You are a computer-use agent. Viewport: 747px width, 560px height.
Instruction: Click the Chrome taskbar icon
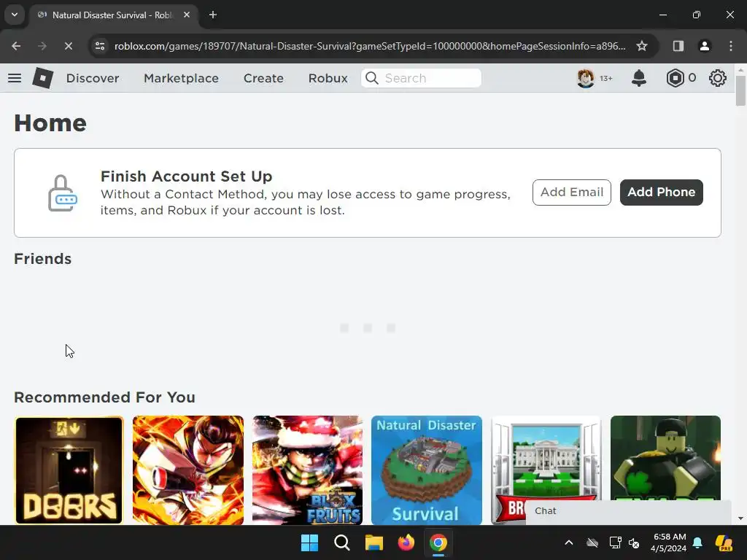click(438, 542)
